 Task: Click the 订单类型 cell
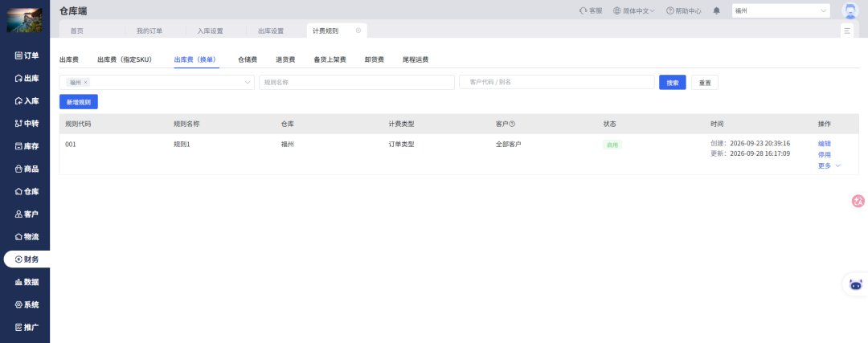click(x=401, y=145)
